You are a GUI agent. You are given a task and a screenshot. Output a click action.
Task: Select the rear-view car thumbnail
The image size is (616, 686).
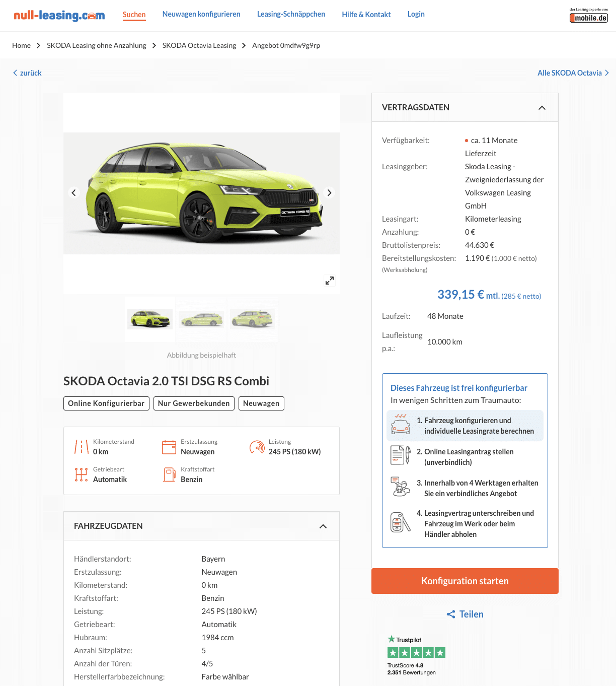(253, 319)
